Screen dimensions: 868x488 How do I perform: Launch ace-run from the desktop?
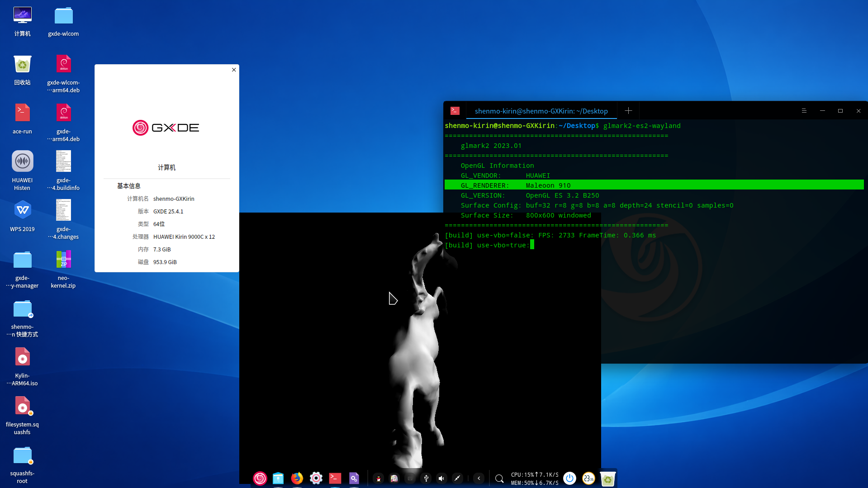tap(22, 119)
